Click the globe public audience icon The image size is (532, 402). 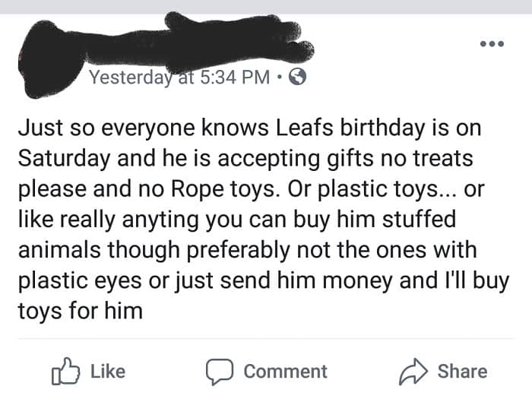tap(299, 77)
